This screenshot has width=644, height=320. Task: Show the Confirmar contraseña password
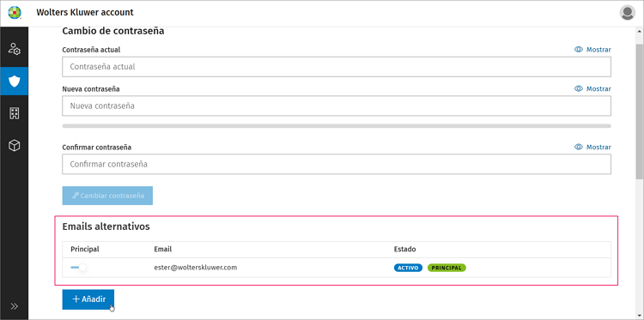592,147
